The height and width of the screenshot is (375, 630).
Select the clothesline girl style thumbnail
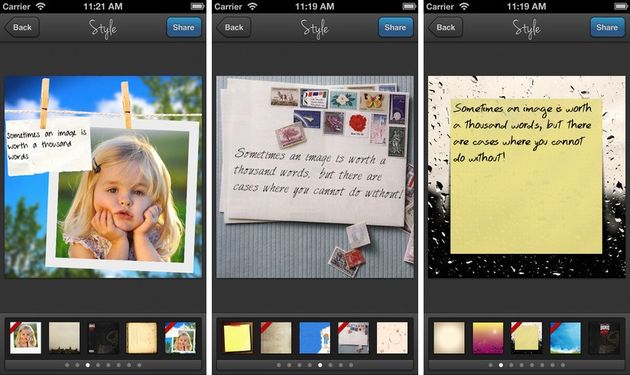180,338
